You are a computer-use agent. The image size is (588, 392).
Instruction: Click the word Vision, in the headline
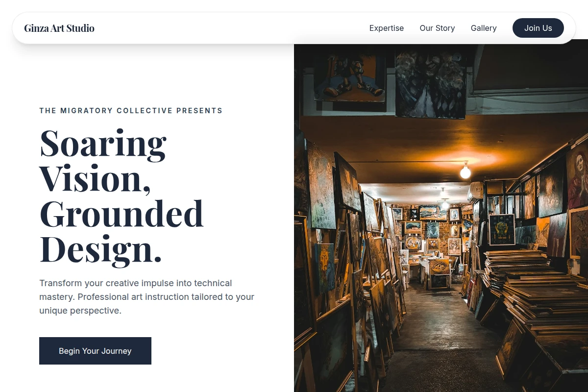(x=95, y=178)
